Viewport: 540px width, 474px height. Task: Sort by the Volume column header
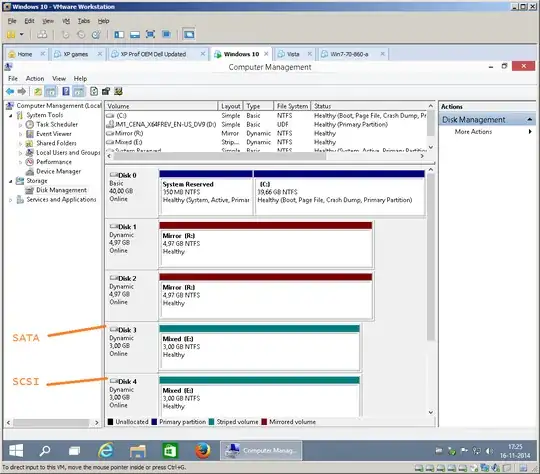tap(162, 106)
